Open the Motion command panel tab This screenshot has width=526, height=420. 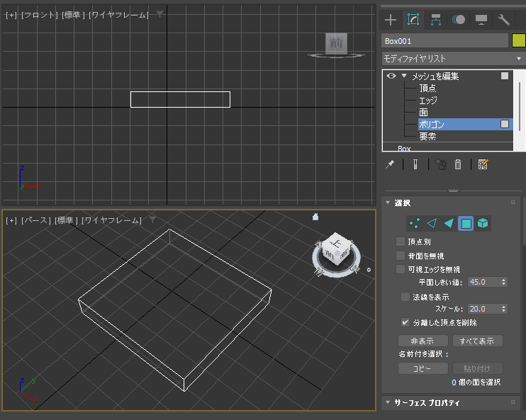459,20
